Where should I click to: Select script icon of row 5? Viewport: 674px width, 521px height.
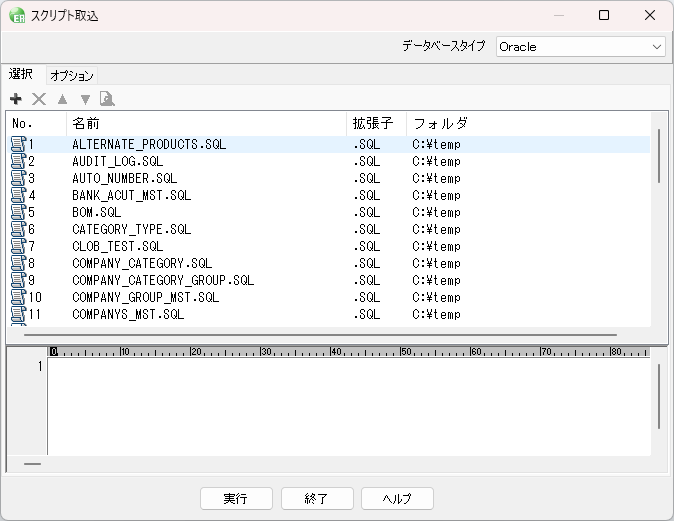click(18, 212)
